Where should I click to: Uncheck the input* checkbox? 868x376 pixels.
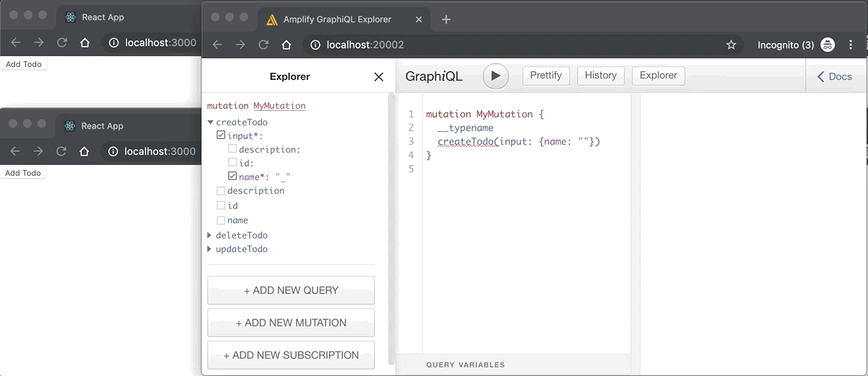click(x=221, y=135)
